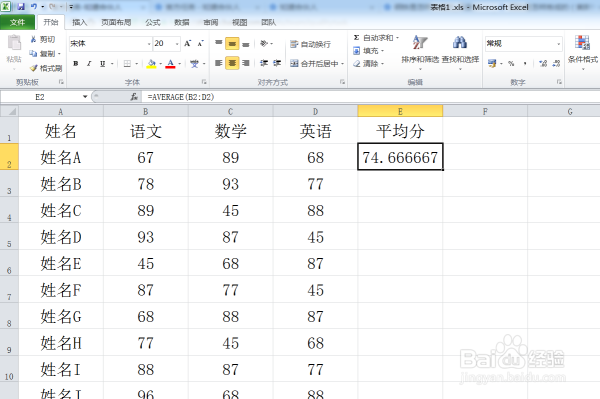Switch to the Formulas (公式) tab

152,23
